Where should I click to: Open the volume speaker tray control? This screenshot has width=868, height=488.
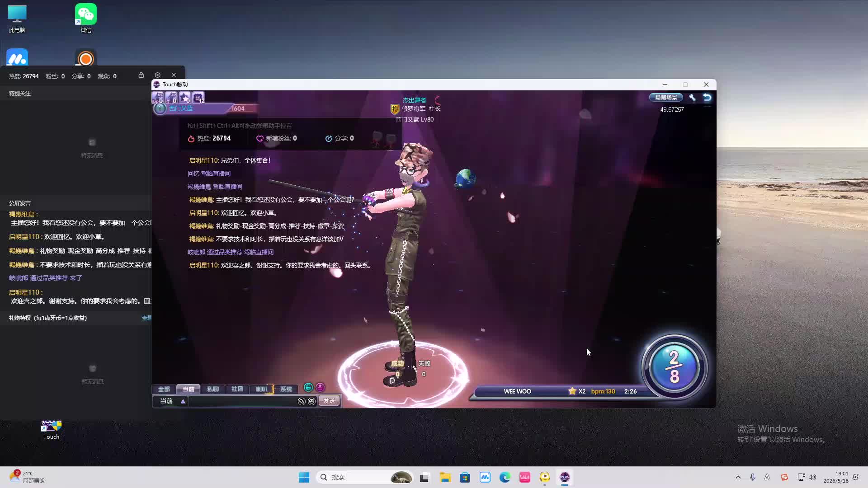click(x=812, y=477)
